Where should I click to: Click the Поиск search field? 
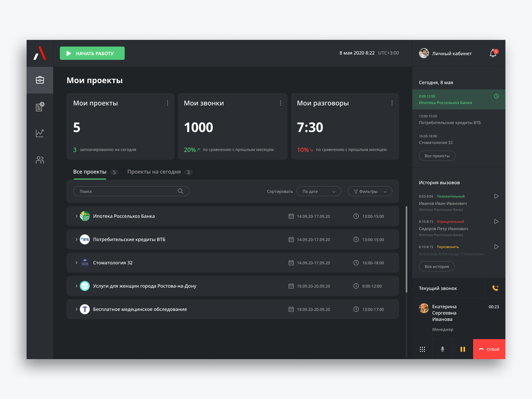131,191
